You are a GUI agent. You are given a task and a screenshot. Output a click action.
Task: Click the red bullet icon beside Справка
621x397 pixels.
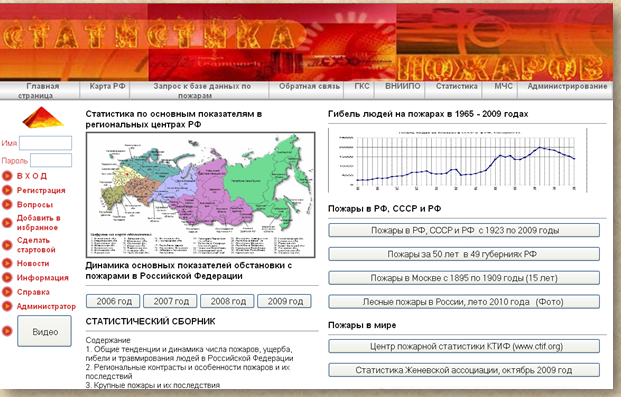point(7,292)
